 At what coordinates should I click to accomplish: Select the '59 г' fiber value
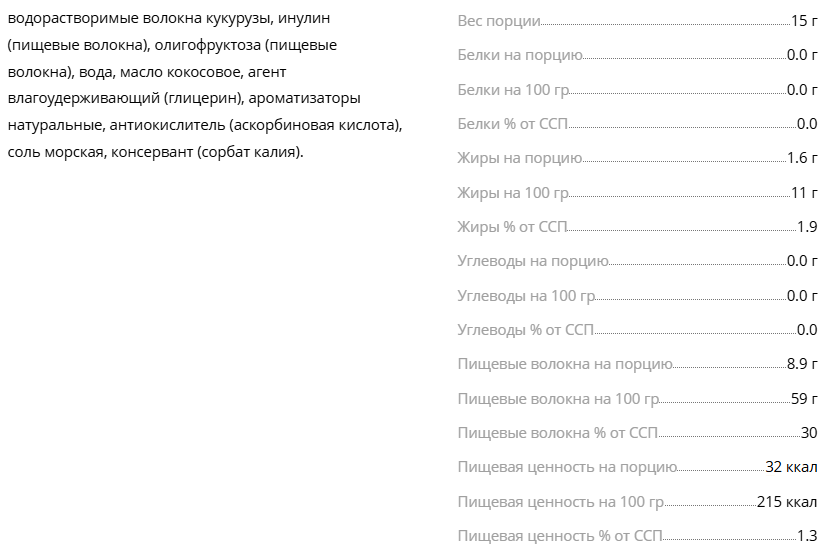click(x=804, y=398)
